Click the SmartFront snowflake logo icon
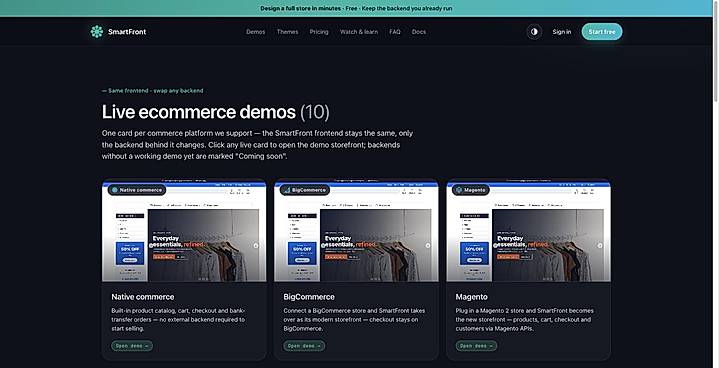Viewport: 719px width, 368px height. coord(97,32)
